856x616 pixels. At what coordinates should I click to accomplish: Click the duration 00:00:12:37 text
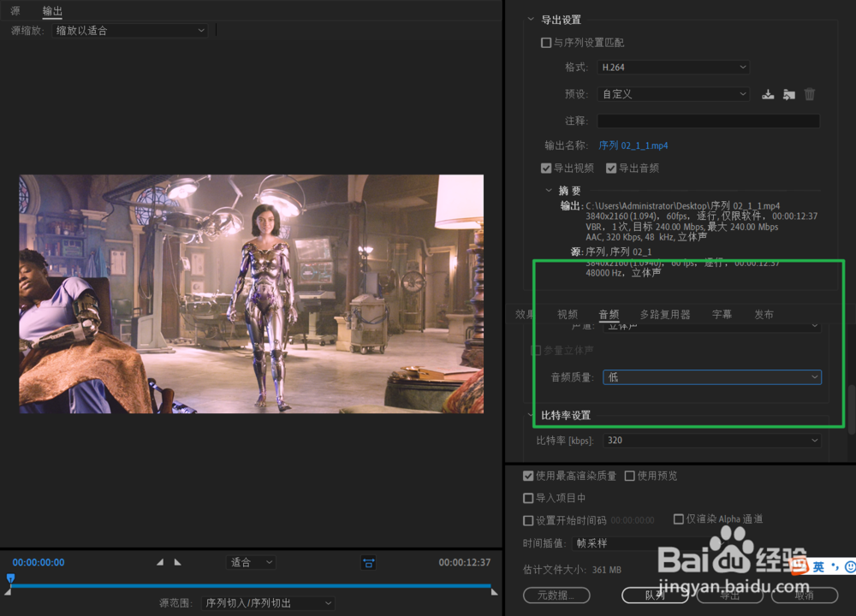coord(465,562)
